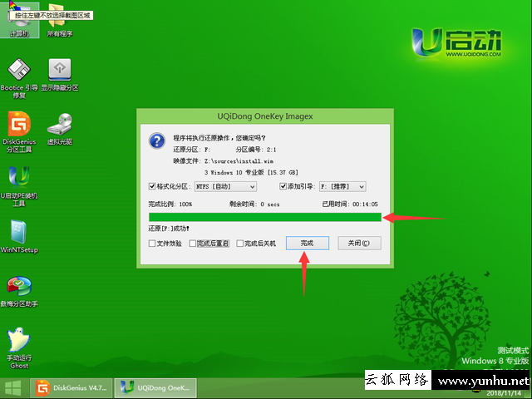The image size is (532, 399).
Task: Enable the 完成后重启 checkbox
Action: (x=192, y=244)
